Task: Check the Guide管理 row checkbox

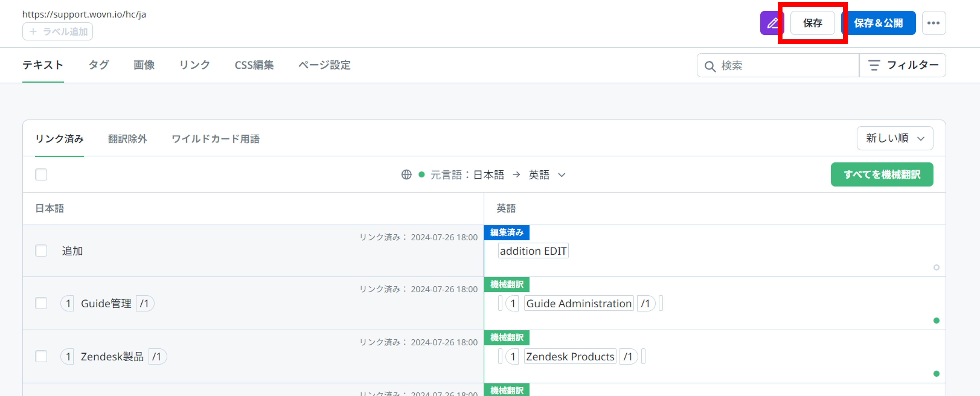Action: click(x=41, y=303)
